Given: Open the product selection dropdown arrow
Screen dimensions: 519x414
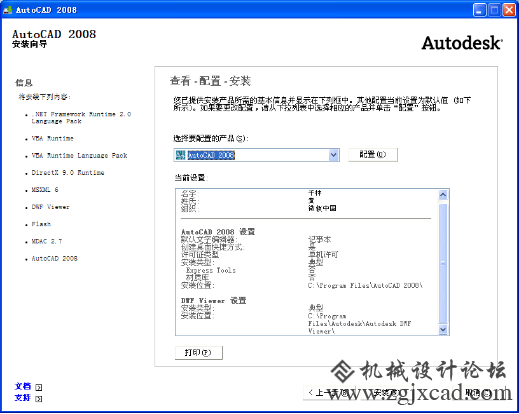Looking at the screenshot, I should tap(333, 155).
